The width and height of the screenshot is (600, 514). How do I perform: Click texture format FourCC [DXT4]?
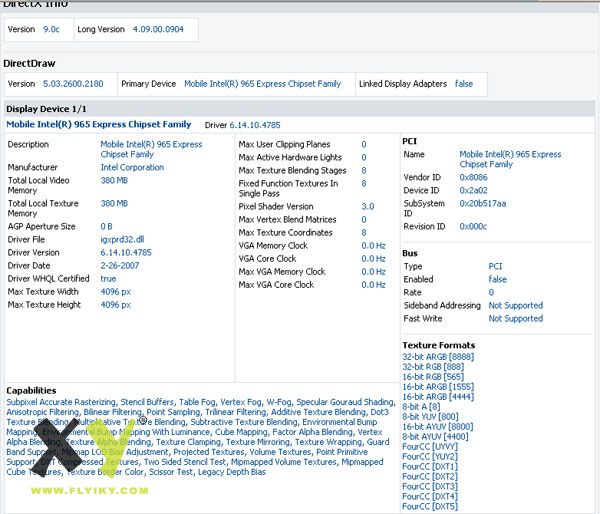coord(430,496)
